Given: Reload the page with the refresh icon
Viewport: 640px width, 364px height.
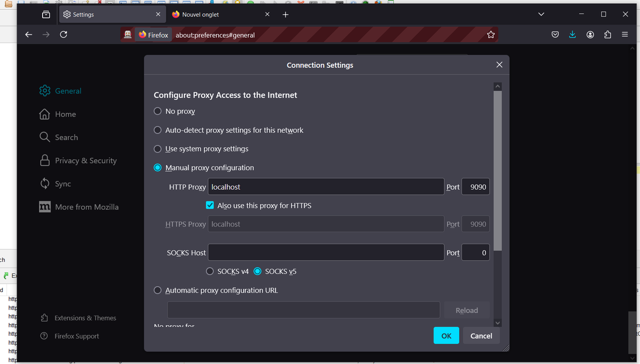Looking at the screenshot, I should pyautogui.click(x=63, y=35).
